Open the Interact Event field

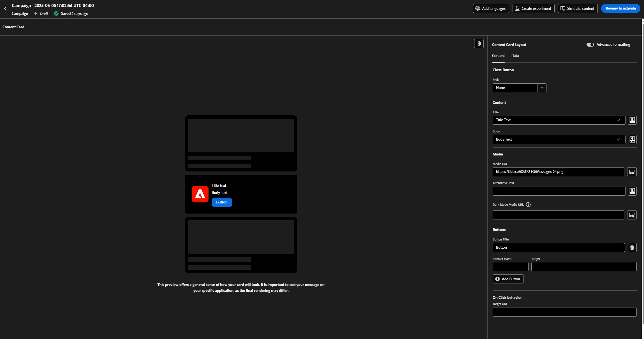pyautogui.click(x=510, y=267)
